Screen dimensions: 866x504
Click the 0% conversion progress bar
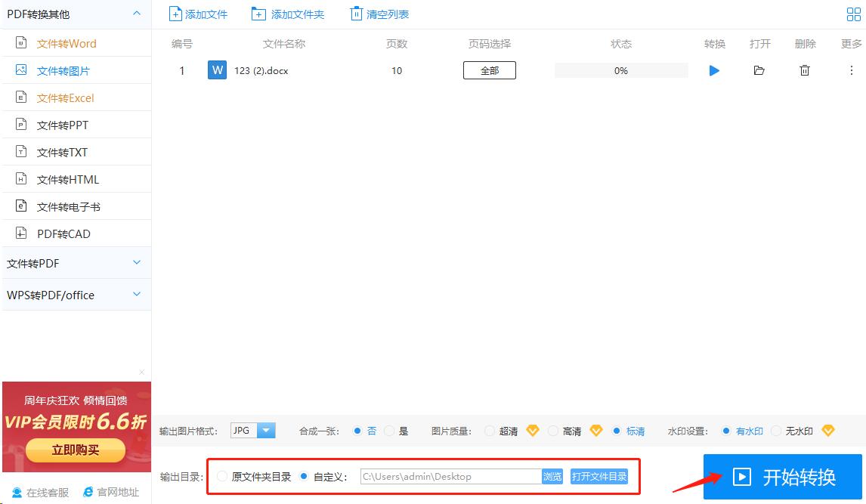click(620, 70)
